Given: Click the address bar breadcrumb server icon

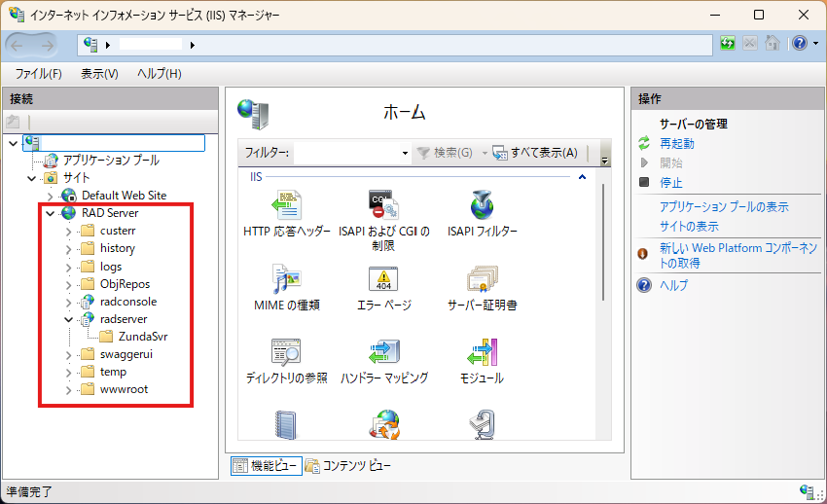Looking at the screenshot, I should point(90,45).
